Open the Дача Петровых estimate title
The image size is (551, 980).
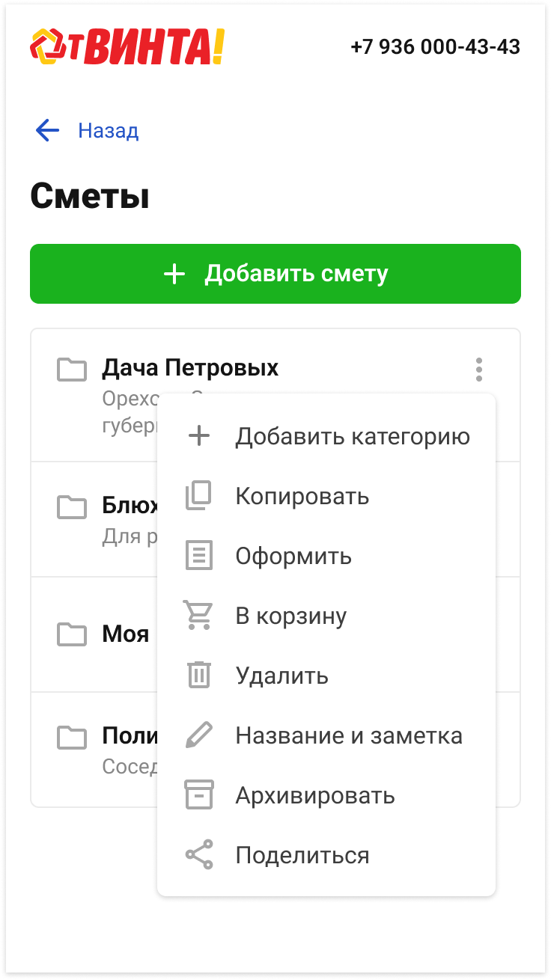[x=190, y=368]
